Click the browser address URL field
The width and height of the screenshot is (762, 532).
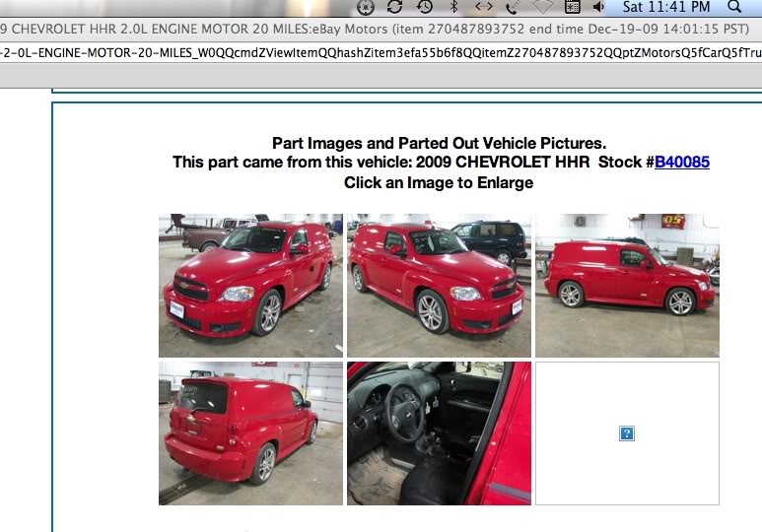click(381, 52)
